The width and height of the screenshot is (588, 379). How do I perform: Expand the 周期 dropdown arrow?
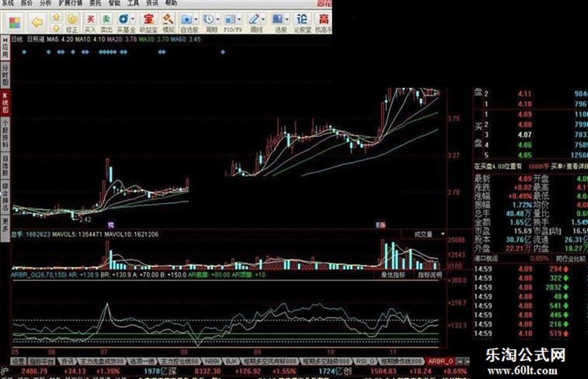218,19
